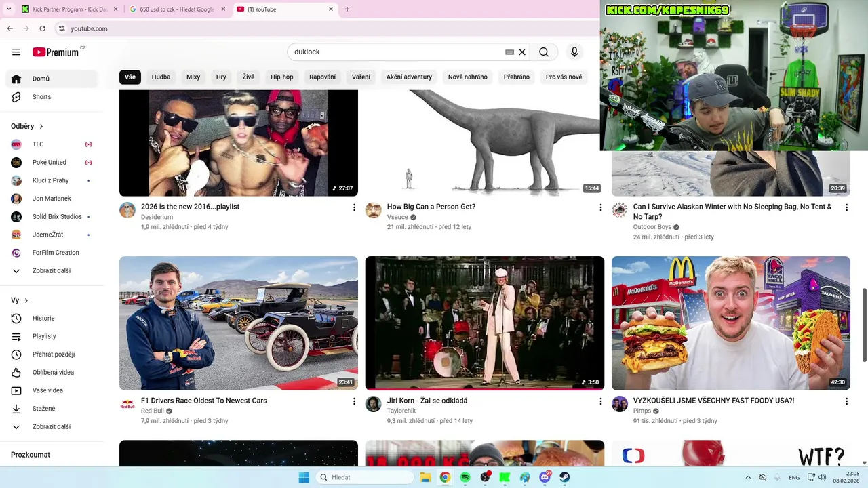Open the JdemeŽrát subscription
The image size is (868, 488).
pyautogui.click(x=52, y=235)
